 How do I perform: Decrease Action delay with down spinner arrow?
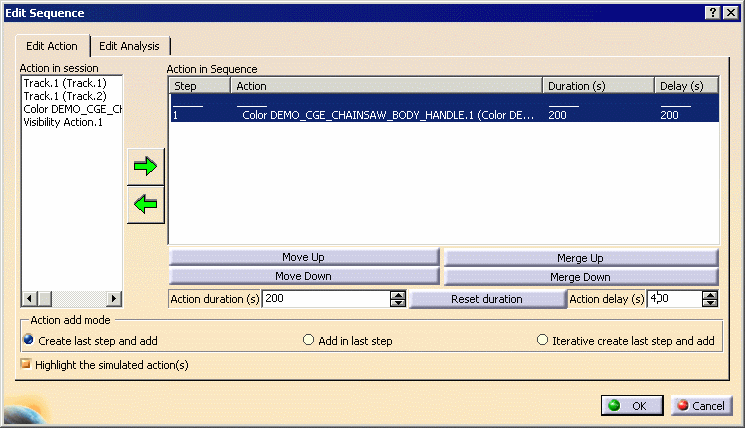(x=710, y=303)
